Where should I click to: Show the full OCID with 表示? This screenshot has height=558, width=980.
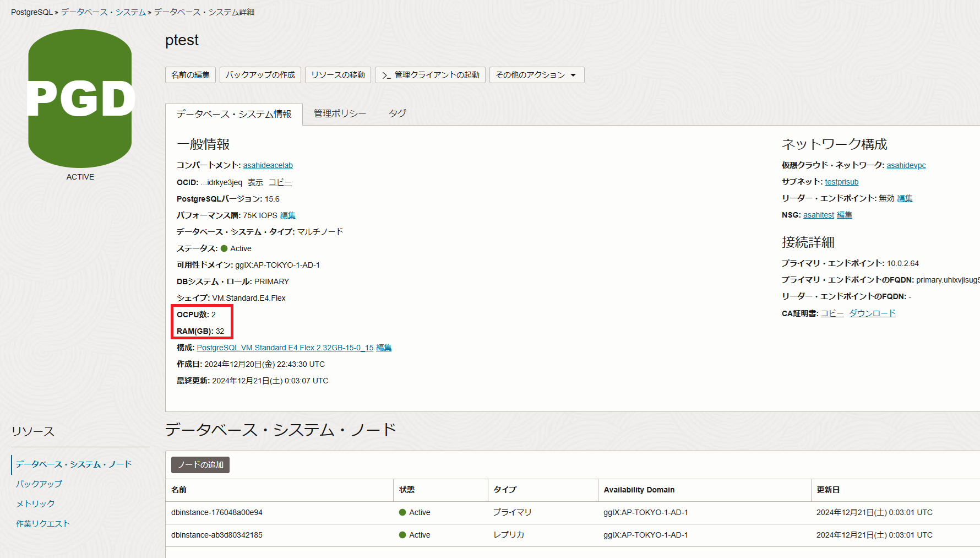255,182
